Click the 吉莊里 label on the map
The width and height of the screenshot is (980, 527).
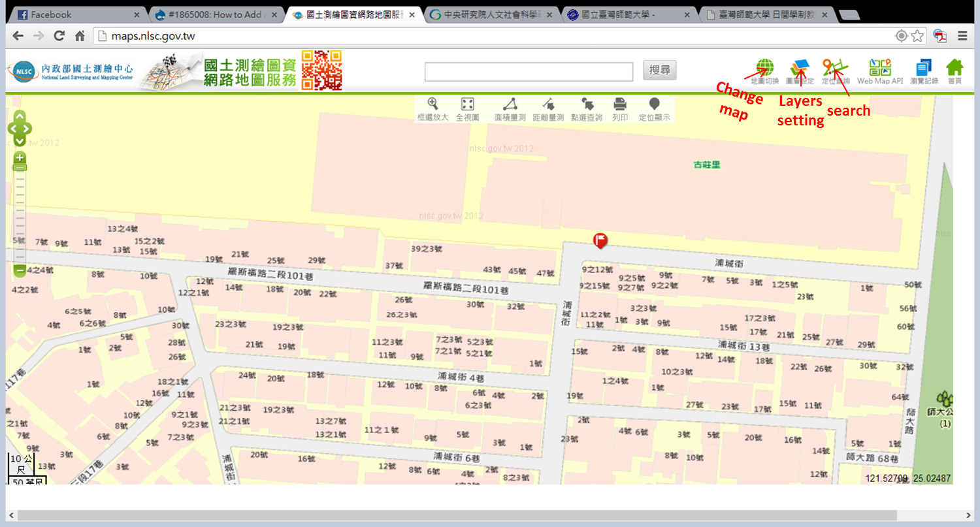click(x=707, y=165)
